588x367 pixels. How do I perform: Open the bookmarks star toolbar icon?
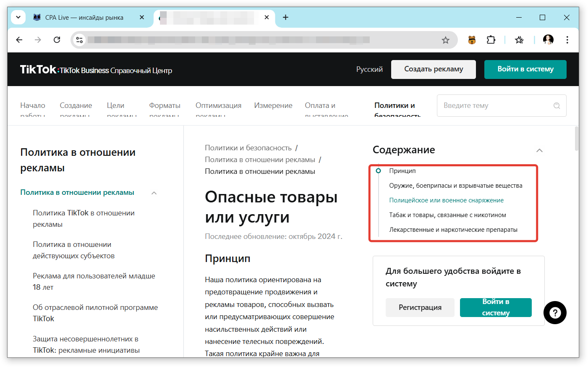[x=519, y=40]
